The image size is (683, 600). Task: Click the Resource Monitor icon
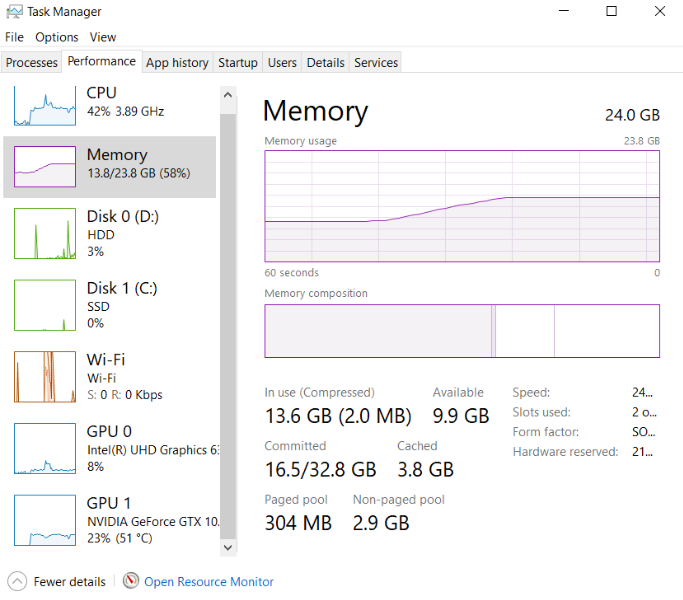[x=131, y=581]
